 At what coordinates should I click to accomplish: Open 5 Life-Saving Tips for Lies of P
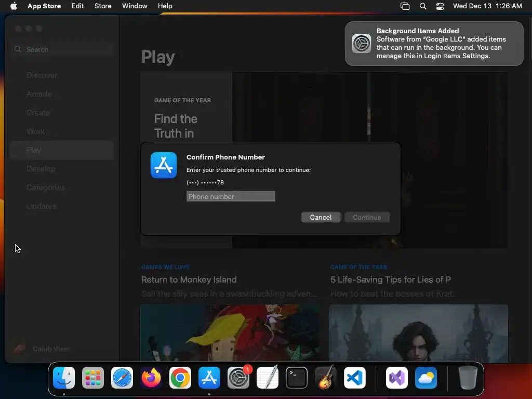[391, 280]
